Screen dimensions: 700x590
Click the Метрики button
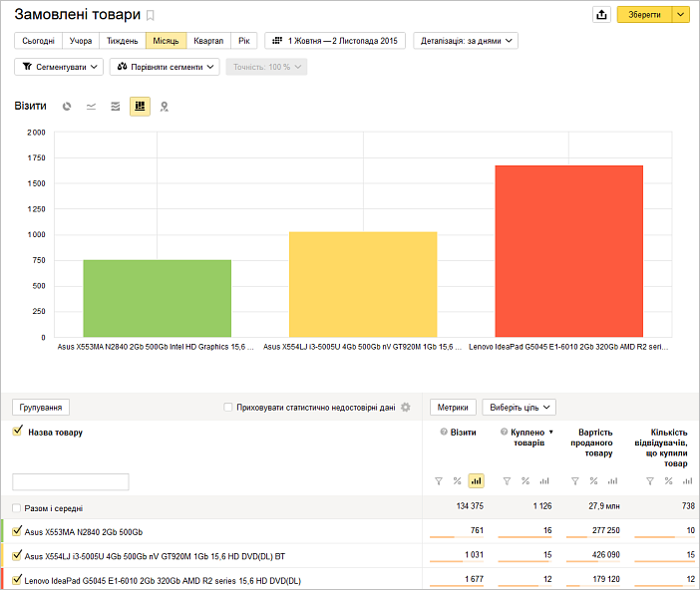click(x=453, y=407)
